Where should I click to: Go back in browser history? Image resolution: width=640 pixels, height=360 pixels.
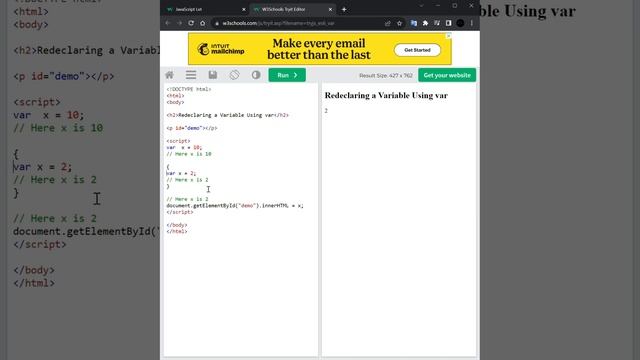[168, 23]
